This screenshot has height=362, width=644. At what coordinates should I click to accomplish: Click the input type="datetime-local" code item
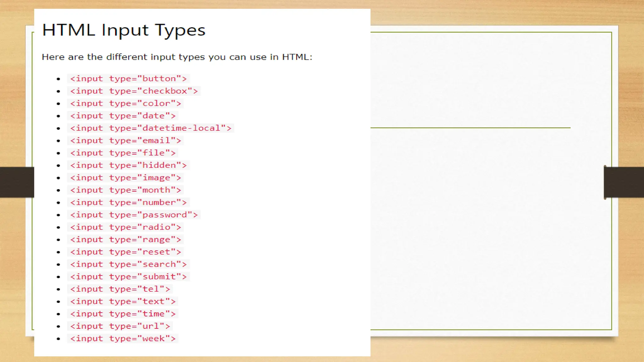click(x=151, y=128)
